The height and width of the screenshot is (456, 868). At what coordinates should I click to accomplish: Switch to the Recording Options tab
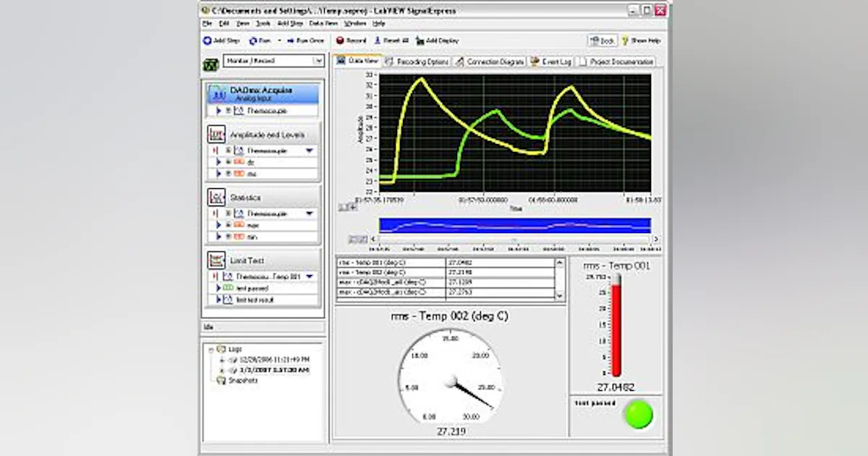[417, 62]
